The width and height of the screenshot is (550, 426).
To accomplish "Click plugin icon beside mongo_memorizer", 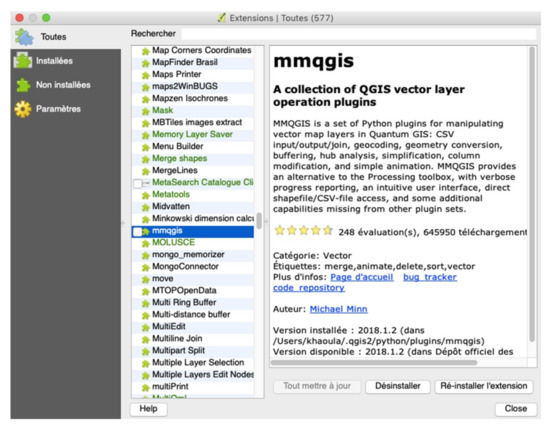I will coord(146,256).
